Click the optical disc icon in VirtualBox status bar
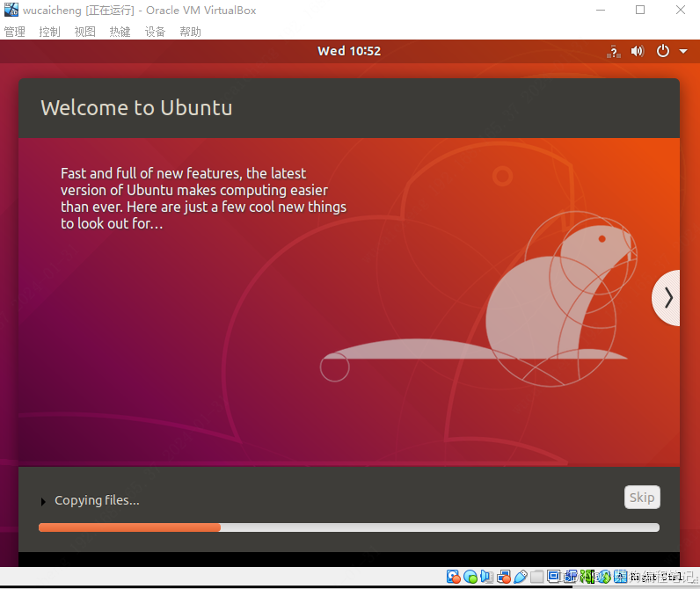 pos(470,577)
